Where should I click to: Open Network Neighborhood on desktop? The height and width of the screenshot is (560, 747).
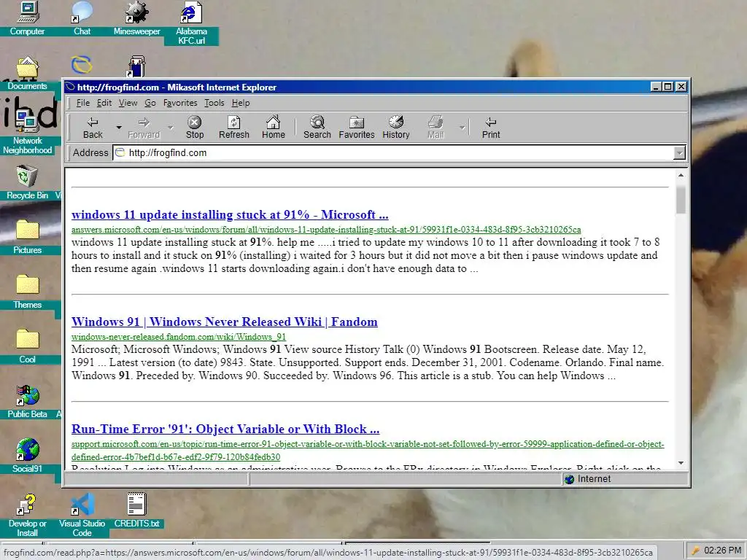(x=27, y=133)
